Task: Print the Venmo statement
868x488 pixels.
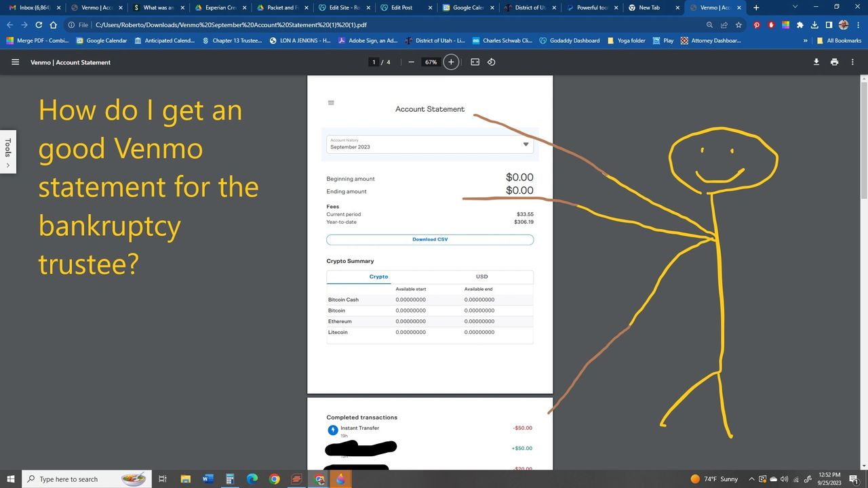Action: 834,62
